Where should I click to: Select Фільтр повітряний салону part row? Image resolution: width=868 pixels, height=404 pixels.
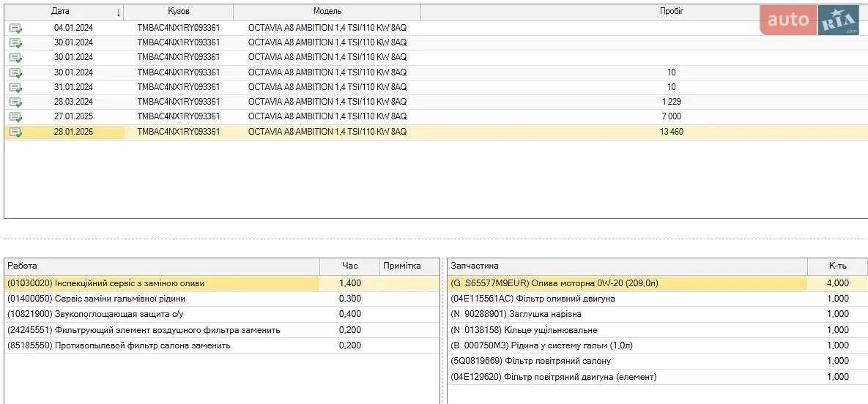[657, 362]
